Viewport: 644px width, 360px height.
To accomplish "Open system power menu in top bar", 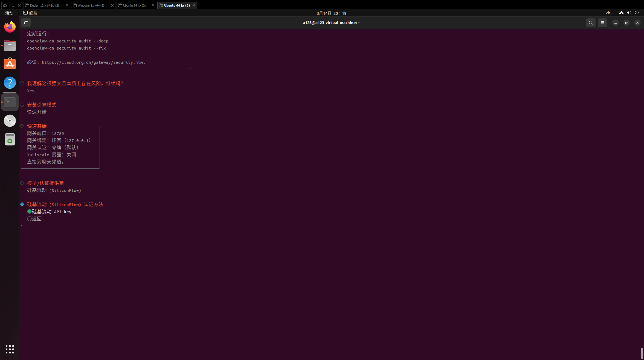I will (x=637, y=13).
